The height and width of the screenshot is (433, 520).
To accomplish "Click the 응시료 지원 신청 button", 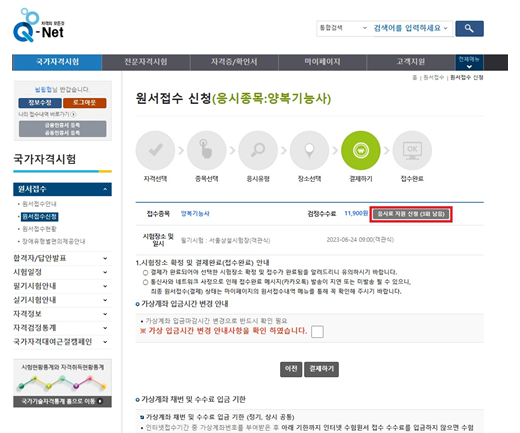I will click(x=411, y=214).
